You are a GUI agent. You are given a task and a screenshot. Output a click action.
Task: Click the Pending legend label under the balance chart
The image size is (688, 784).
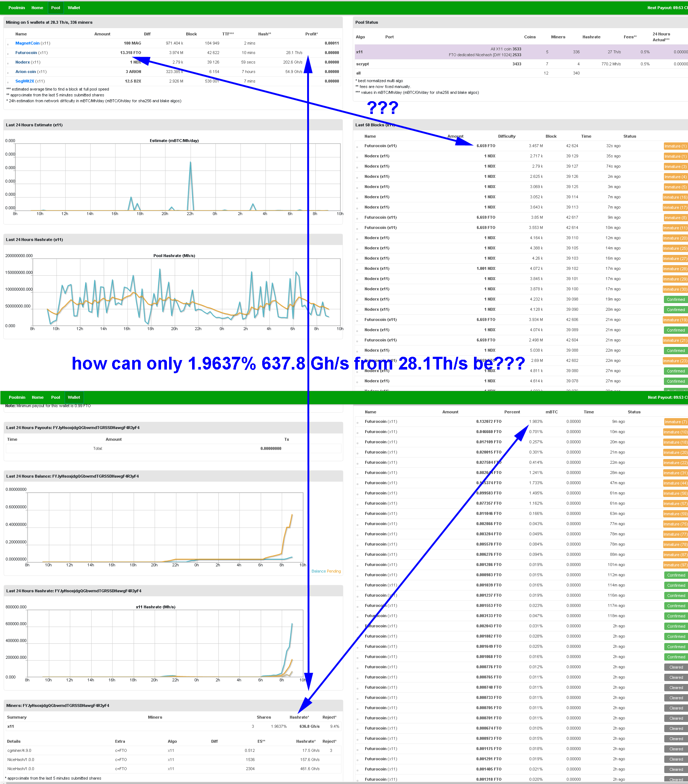334,571
